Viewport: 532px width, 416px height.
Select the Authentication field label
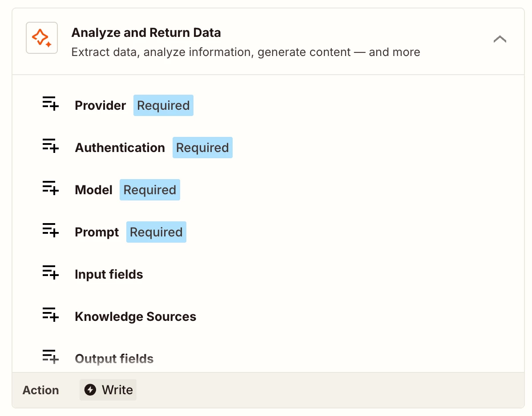pyautogui.click(x=120, y=148)
